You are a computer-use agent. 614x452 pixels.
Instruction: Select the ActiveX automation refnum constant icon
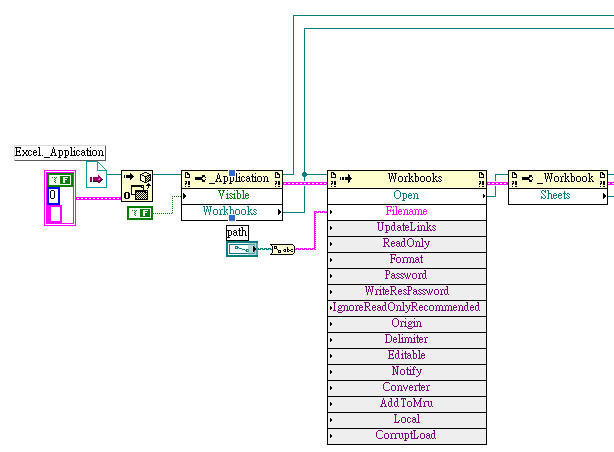96,175
